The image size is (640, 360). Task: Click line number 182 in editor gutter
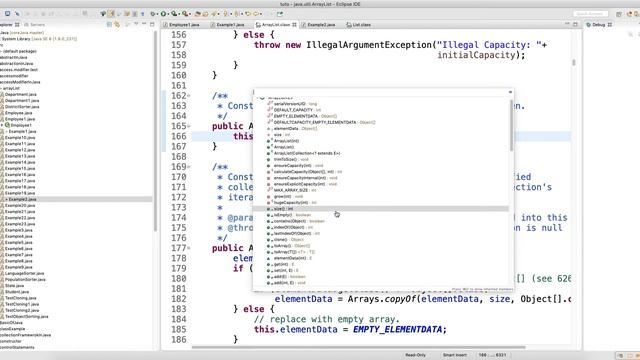point(179,299)
